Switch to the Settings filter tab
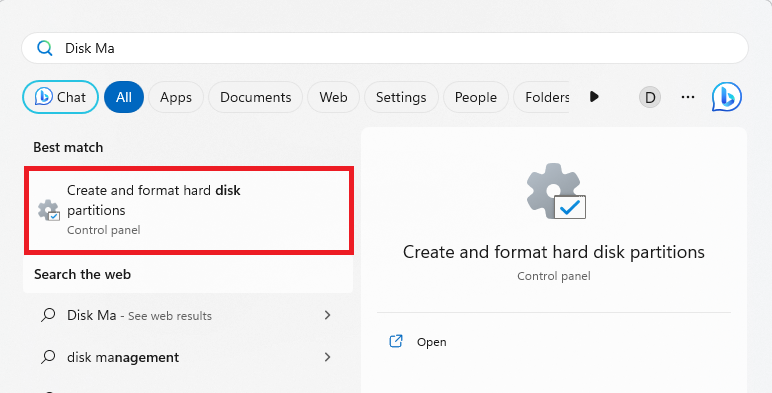This screenshot has width=772, height=393. [401, 97]
